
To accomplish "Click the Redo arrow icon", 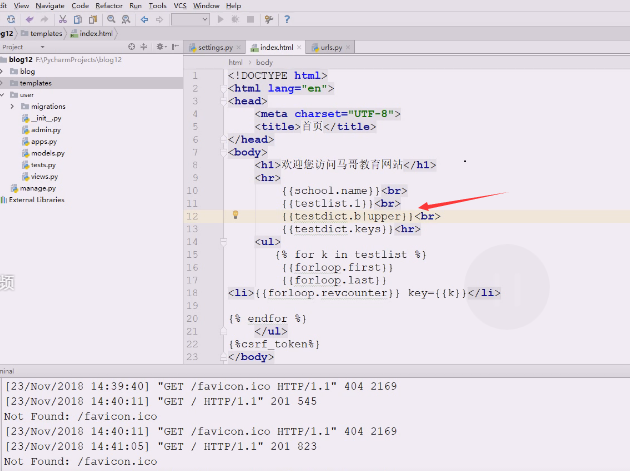I will click(x=44, y=19).
